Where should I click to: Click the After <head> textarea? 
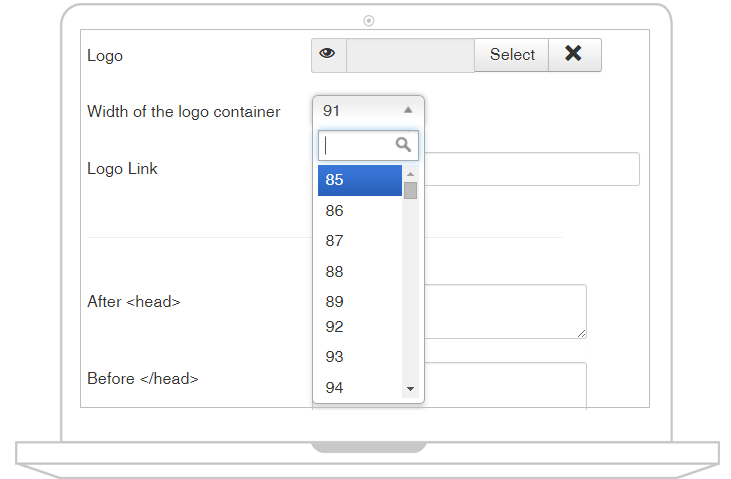[x=505, y=311]
